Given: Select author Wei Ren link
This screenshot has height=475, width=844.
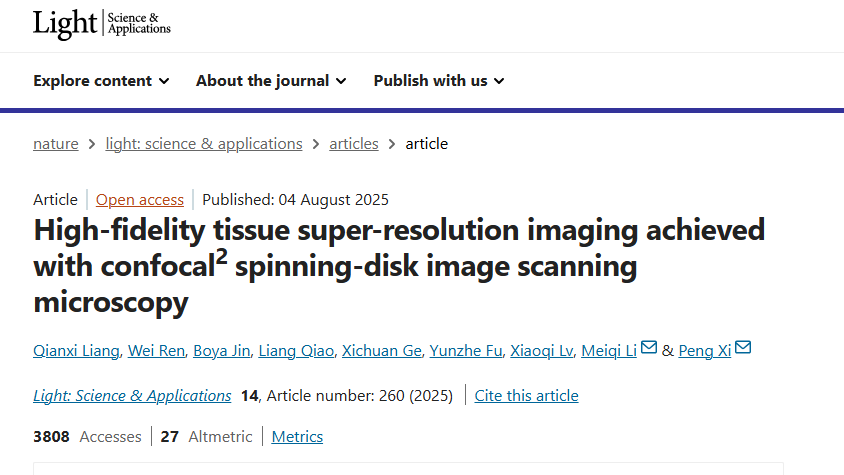Looking at the screenshot, I should point(156,351).
